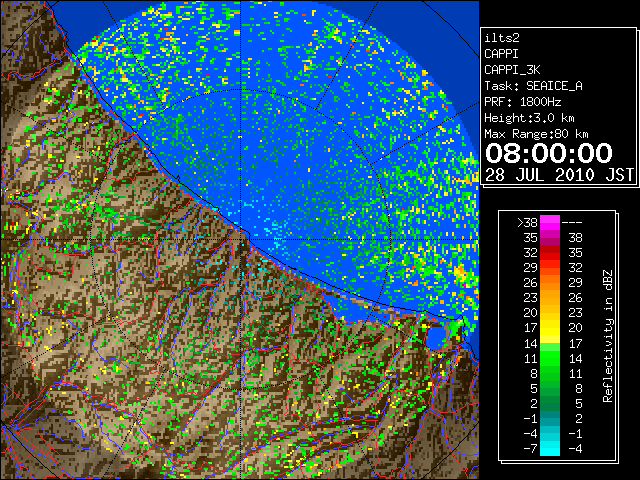Select the 'CAPPI_3K' product text
This screenshot has height=480, width=640.
click(x=512, y=70)
